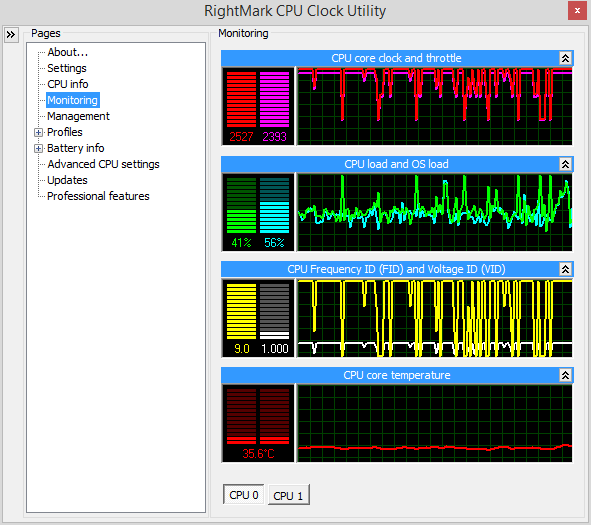Open the Management page
Viewport: 591px width, 525px height.
(78, 116)
